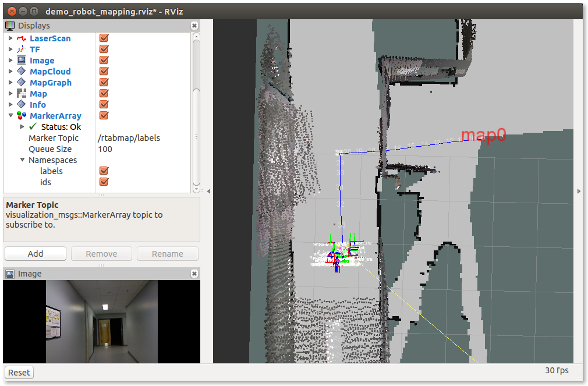Expand the Status: Ok entry
Viewport: 588px width, 386px height.
pos(22,127)
